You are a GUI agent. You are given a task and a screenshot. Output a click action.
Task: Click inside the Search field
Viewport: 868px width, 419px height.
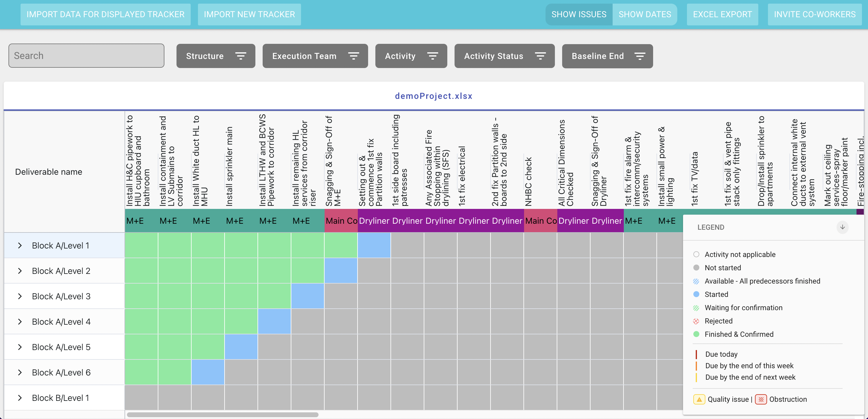click(86, 55)
